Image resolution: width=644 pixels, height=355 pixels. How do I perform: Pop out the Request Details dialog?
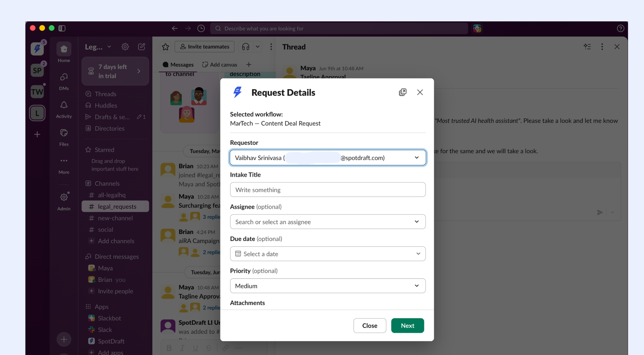pyautogui.click(x=402, y=92)
